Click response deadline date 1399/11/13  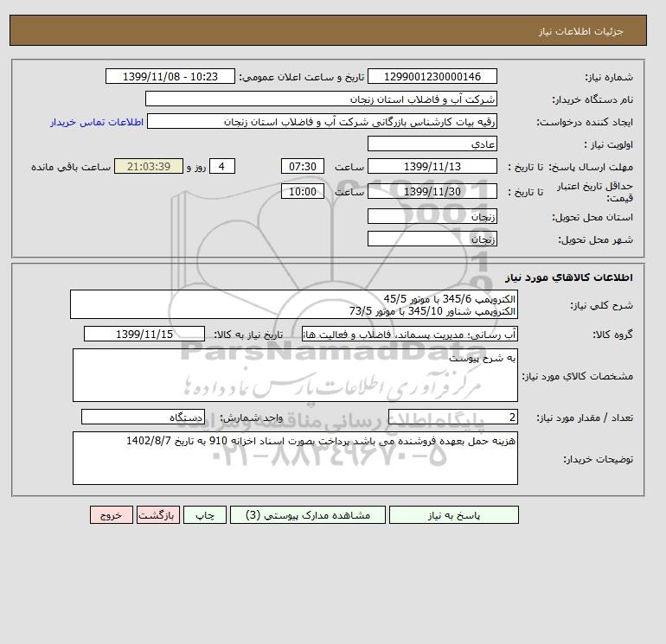coord(432,167)
